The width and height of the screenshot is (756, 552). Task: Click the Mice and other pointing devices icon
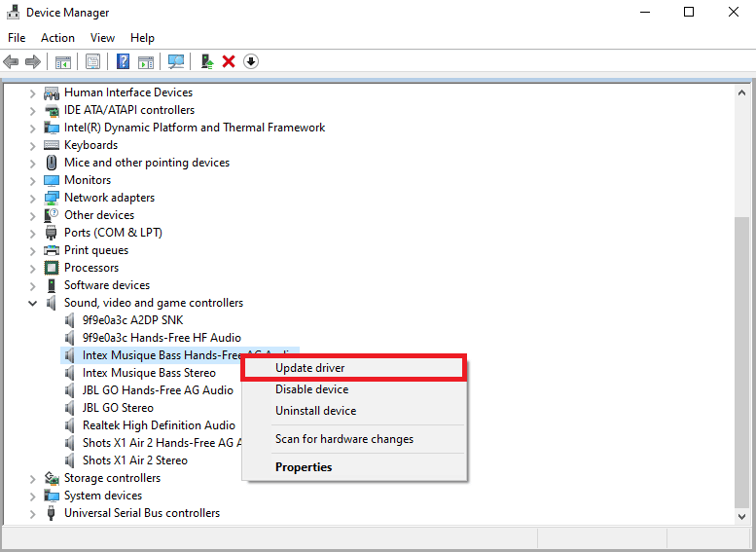[x=52, y=163]
